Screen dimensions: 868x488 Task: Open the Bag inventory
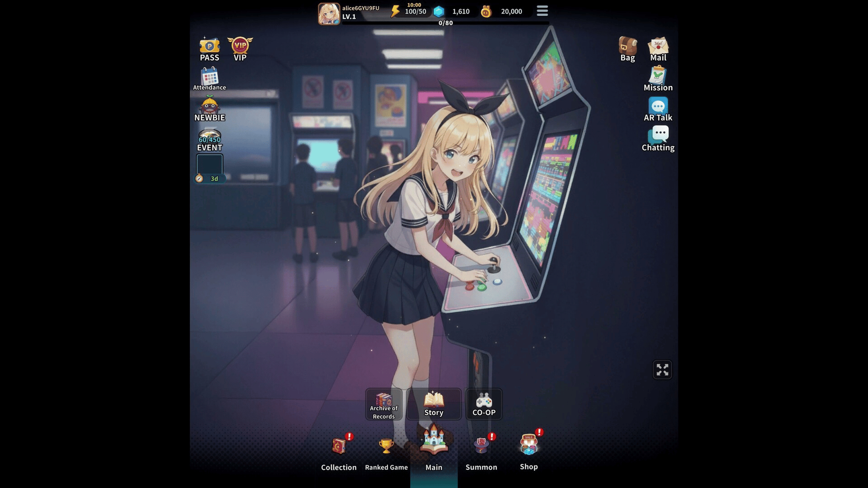(x=627, y=49)
